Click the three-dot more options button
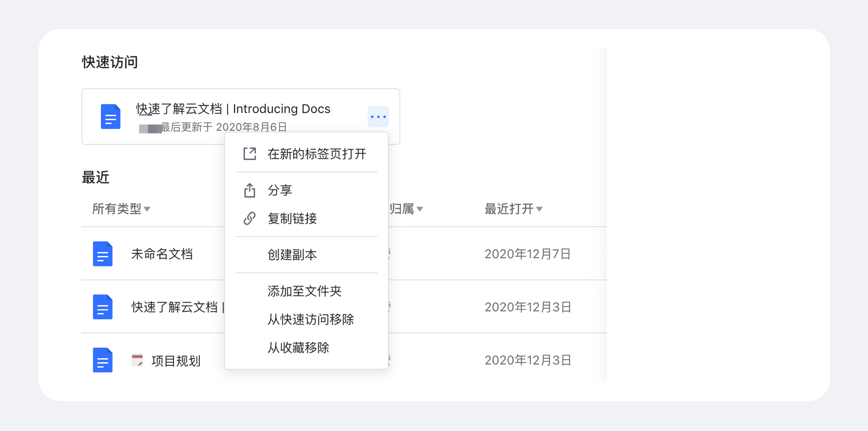The height and width of the screenshot is (431, 868). tap(378, 117)
